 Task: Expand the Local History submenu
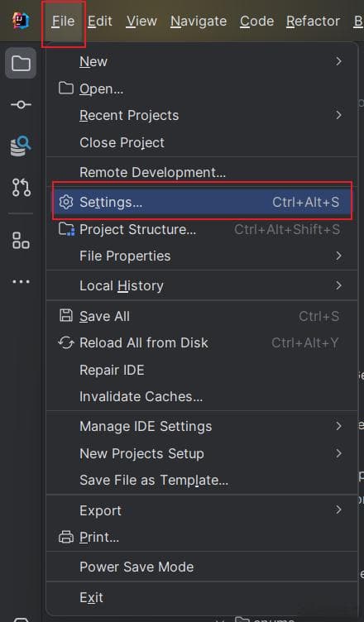202,285
